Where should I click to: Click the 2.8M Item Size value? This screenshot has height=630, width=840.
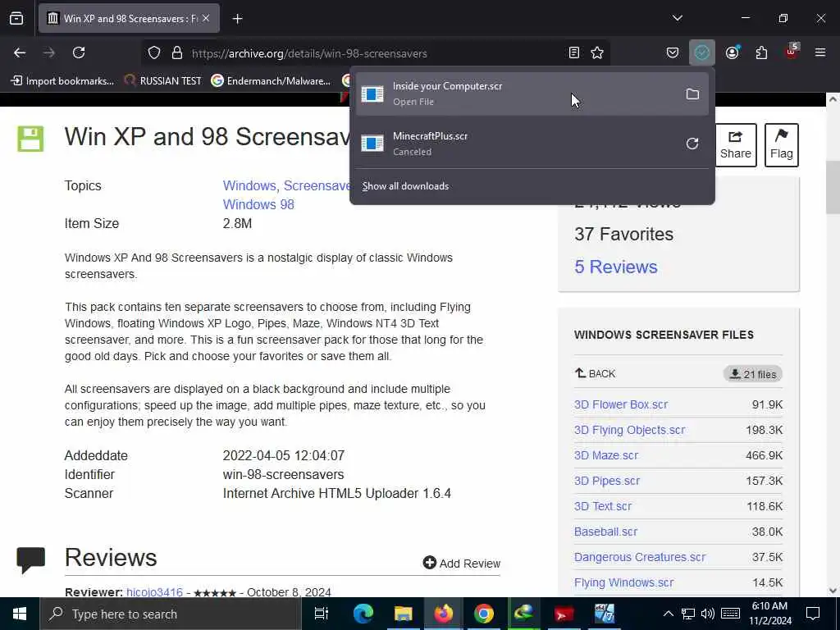[237, 223]
